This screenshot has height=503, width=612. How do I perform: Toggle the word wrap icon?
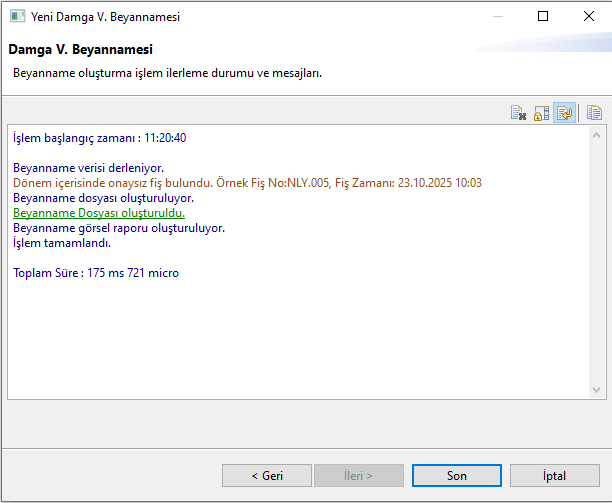[x=565, y=113]
